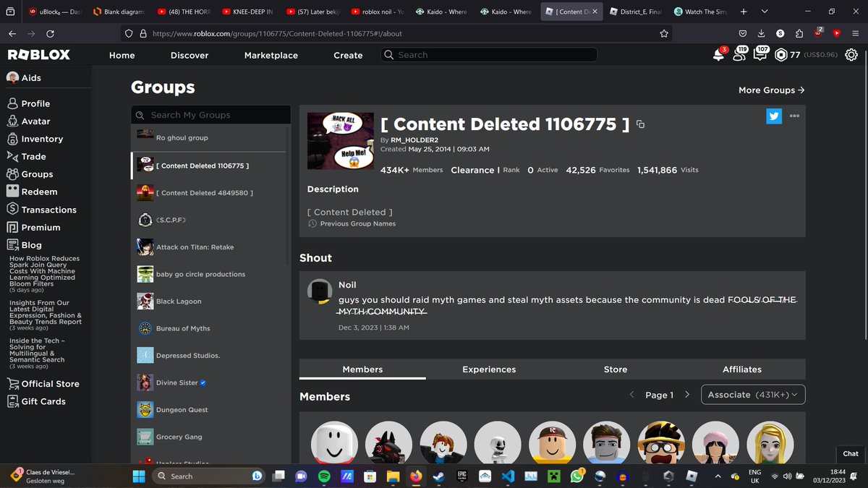The width and height of the screenshot is (868, 488).
Task: Go to next members page arrow
Action: click(x=687, y=395)
